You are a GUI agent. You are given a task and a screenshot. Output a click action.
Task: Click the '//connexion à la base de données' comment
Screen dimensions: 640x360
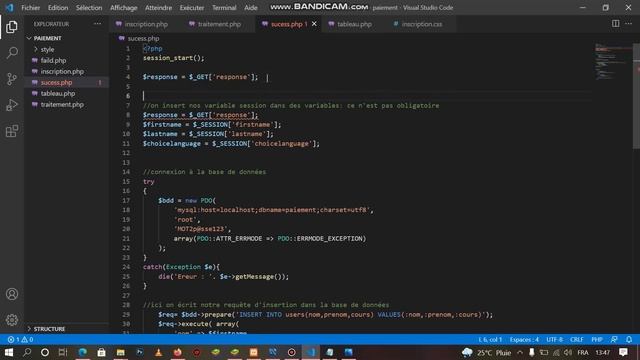click(204, 172)
